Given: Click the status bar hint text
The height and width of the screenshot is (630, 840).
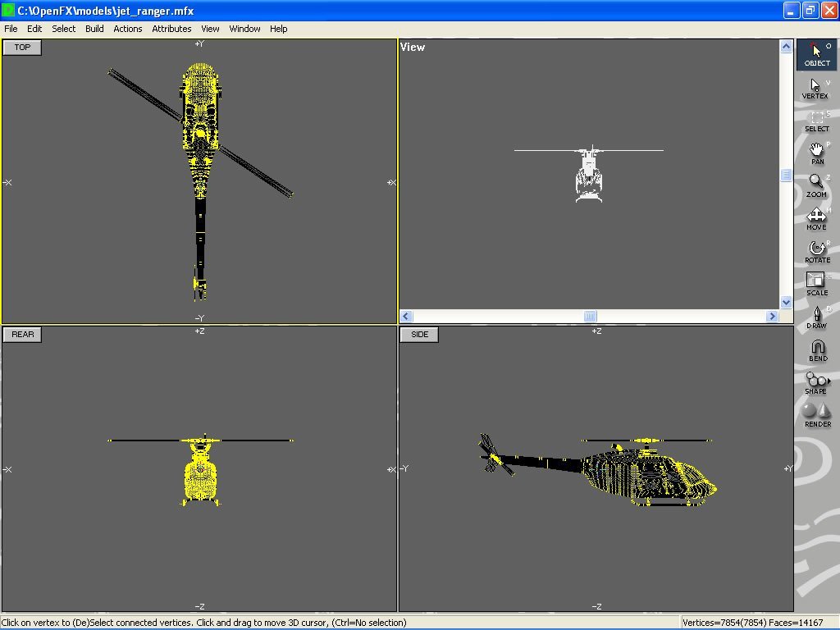Looking at the screenshot, I should tap(204, 623).
